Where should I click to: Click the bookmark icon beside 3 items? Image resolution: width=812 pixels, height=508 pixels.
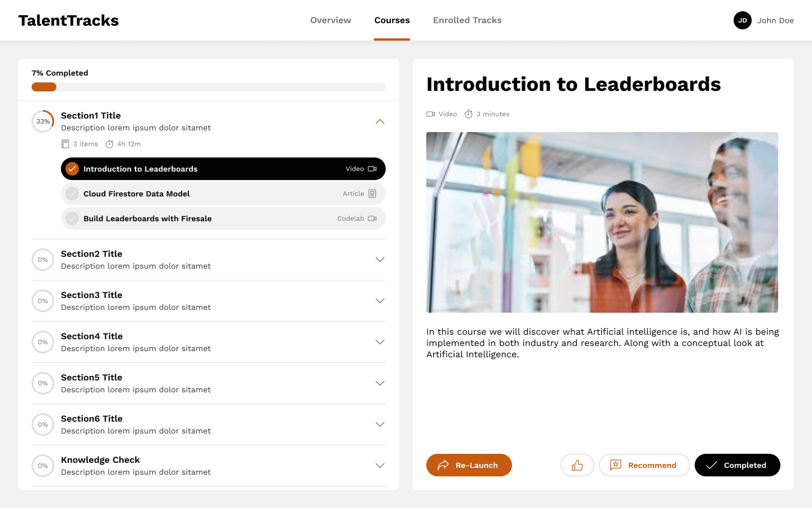[65, 144]
